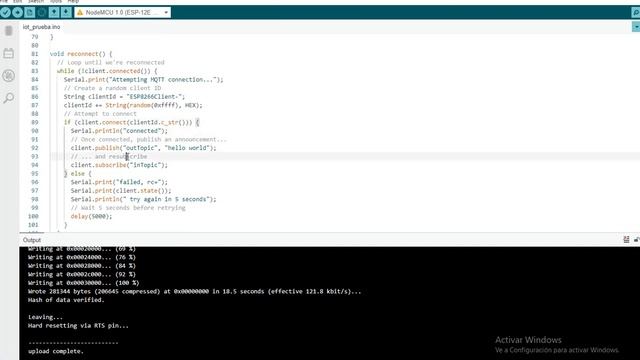Click the greyed-out Debug toolbar icon
Viewport: 640px width, 360px height.
42,12
